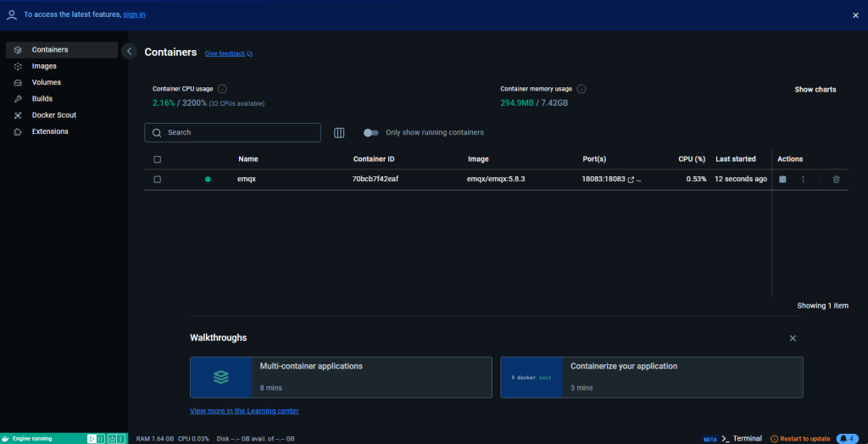
Task: Open the Multi-container applications walkthrough
Action: click(x=341, y=378)
